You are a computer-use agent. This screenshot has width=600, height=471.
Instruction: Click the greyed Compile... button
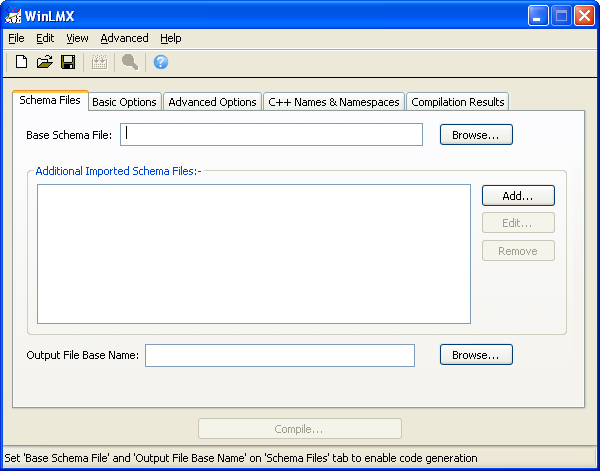300,429
